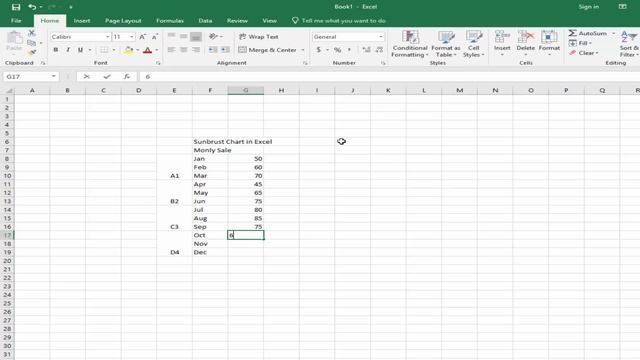
Task: Apply the yellow Fill Color bucket
Action: coord(129,50)
